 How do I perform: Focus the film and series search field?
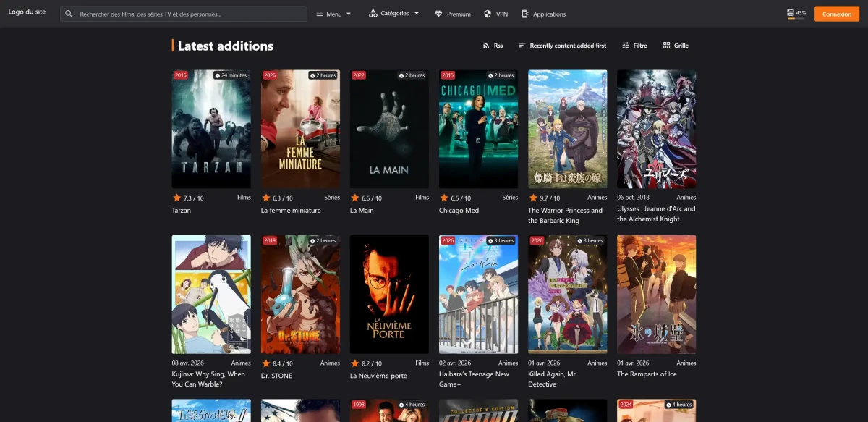(x=184, y=14)
